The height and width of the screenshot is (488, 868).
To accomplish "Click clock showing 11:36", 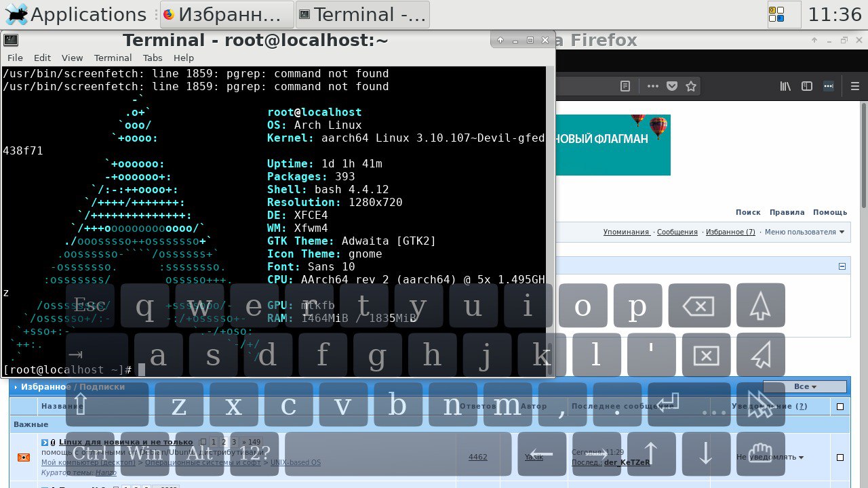I will (835, 14).
